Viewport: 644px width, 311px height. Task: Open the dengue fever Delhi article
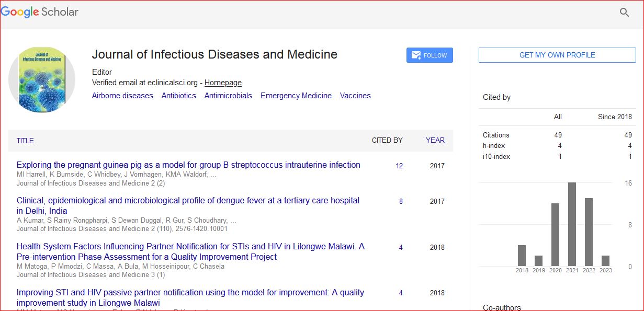[x=188, y=205]
